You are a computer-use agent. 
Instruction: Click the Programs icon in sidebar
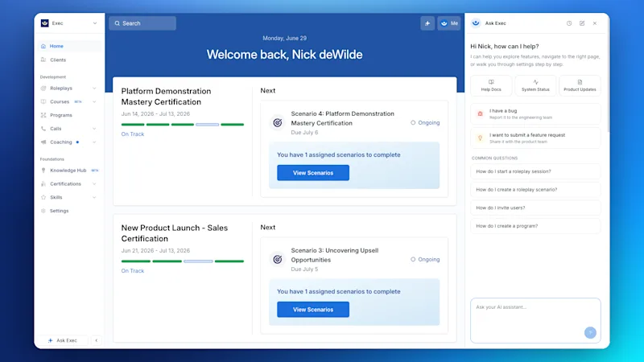tap(43, 115)
